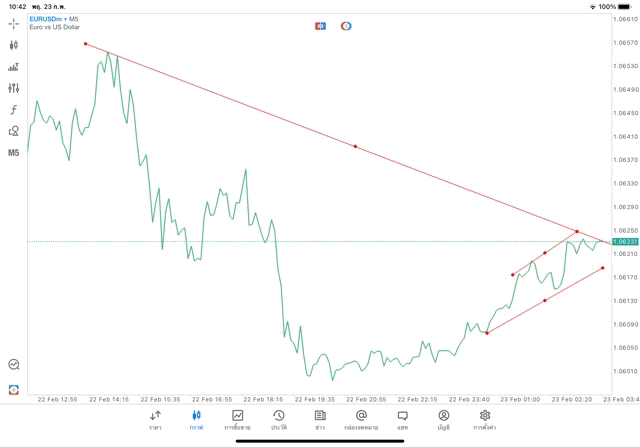Open the การซื้อขาย trade tab
The height and width of the screenshot is (447, 640).
point(237,419)
